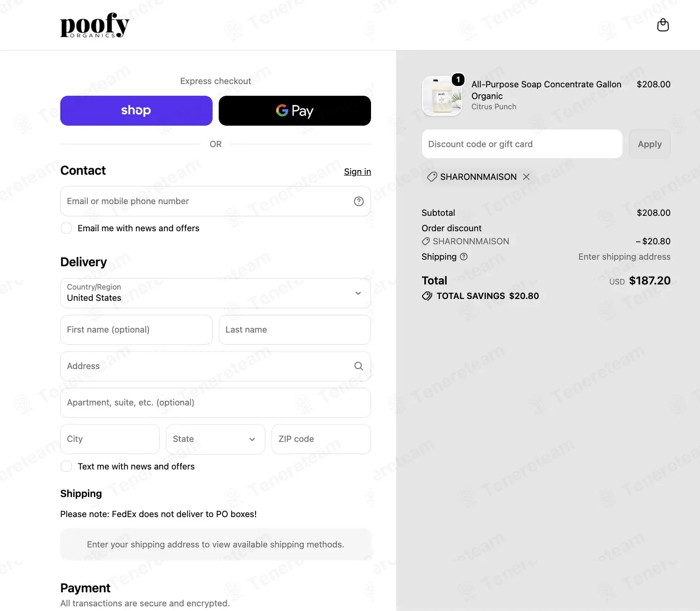
Task: Click the help icon in email field
Action: coord(358,201)
